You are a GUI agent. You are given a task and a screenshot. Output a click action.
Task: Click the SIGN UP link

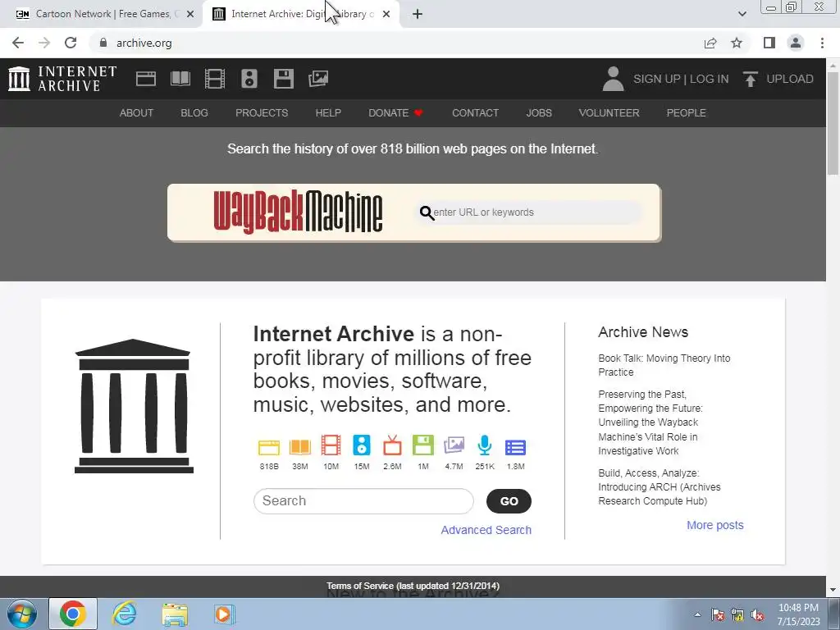pos(656,79)
